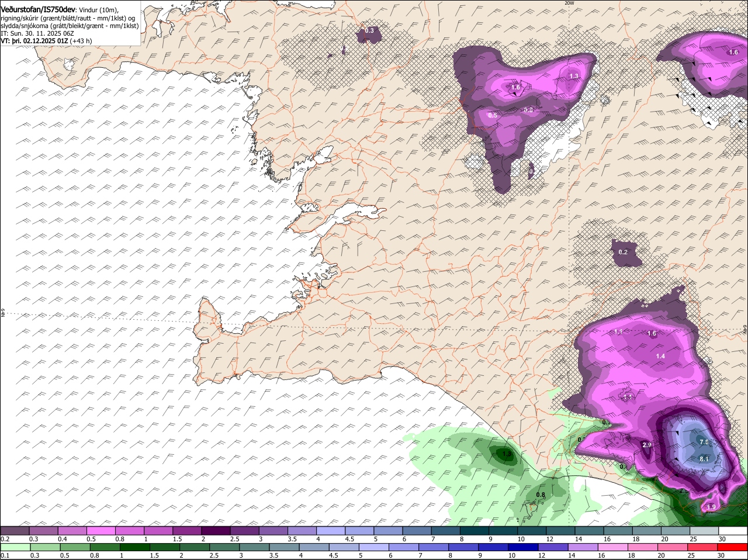Click the 7.8 value in the blue core
This screenshot has height=560, width=748.
coord(704,443)
